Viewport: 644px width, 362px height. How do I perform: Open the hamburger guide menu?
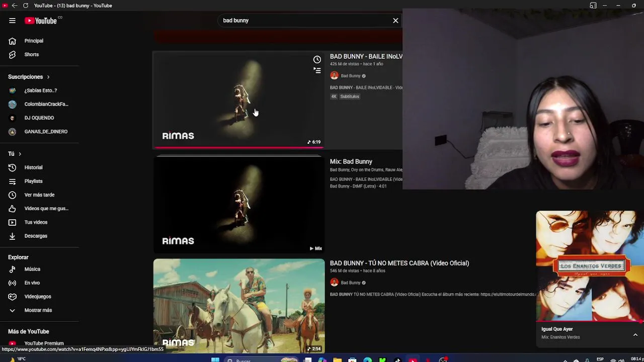click(x=12, y=21)
